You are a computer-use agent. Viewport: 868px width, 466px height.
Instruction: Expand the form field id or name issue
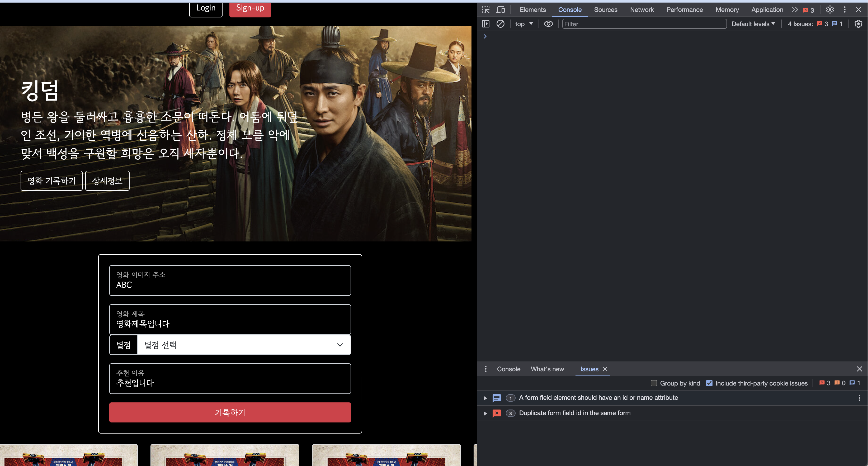[485, 398]
